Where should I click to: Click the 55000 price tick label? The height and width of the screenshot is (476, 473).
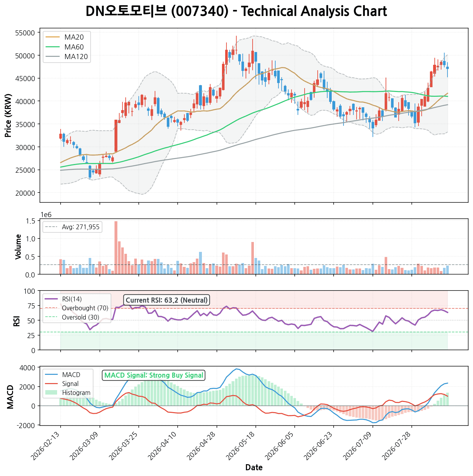pos(25,33)
